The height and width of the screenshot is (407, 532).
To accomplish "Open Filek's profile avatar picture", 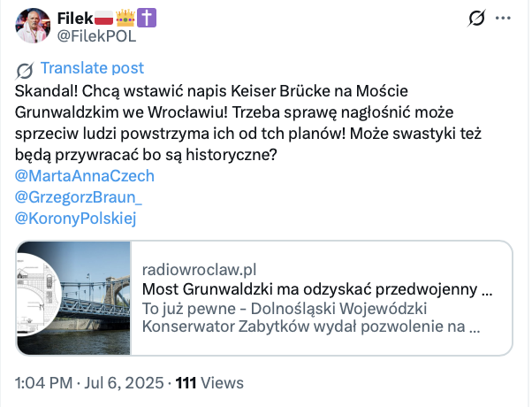I will 33,26.
